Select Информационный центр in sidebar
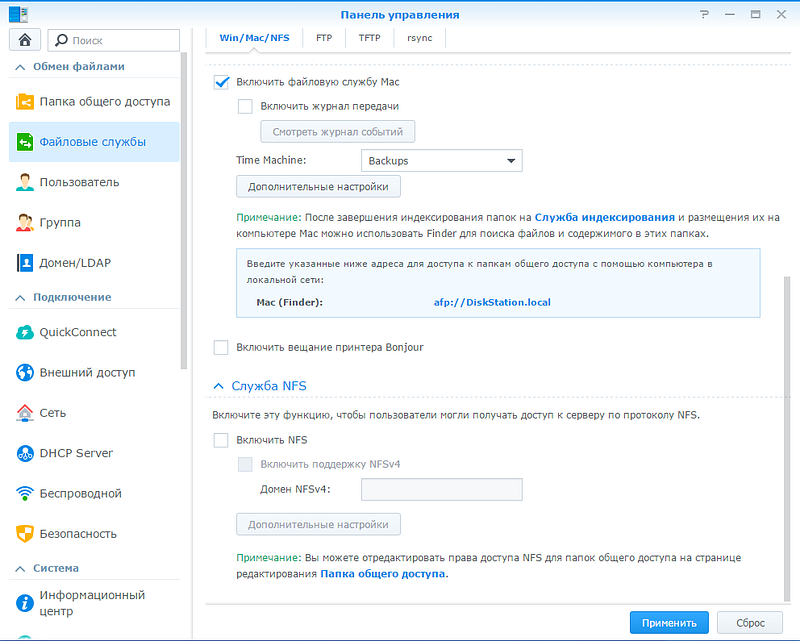800x641 pixels. coord(94,603)
